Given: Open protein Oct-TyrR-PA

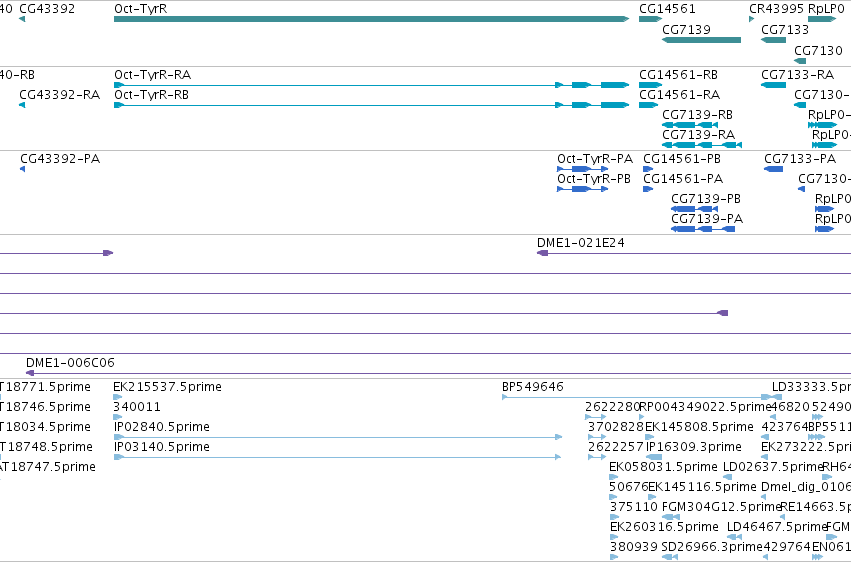Looking at the screenshot, I should pos(582,169).
